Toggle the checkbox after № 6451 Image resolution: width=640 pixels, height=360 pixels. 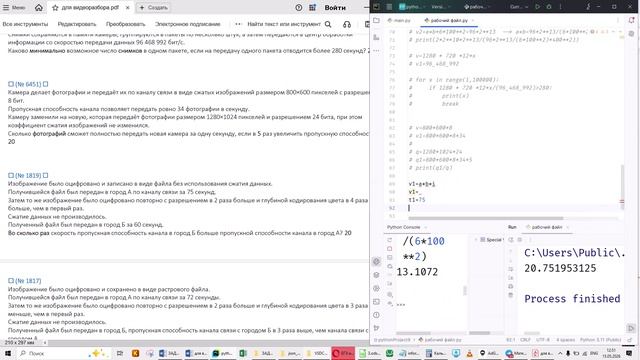tap(45, 84)
